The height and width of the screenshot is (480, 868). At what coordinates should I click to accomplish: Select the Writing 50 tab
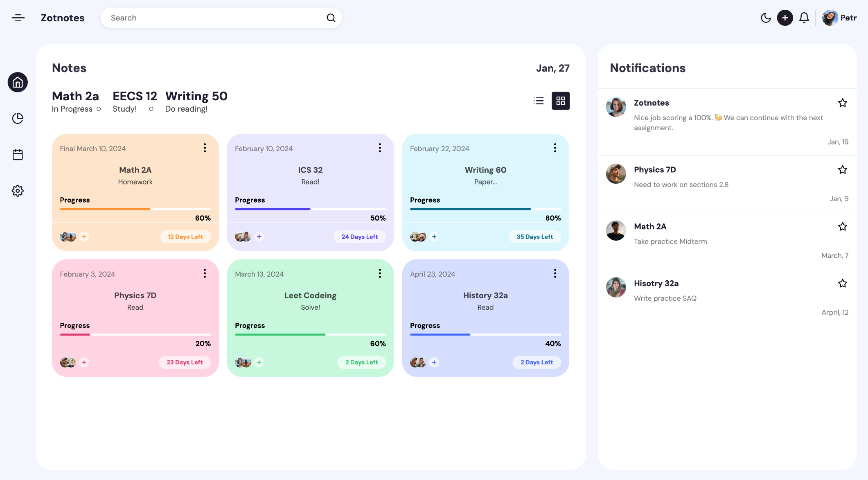point(196,96)
